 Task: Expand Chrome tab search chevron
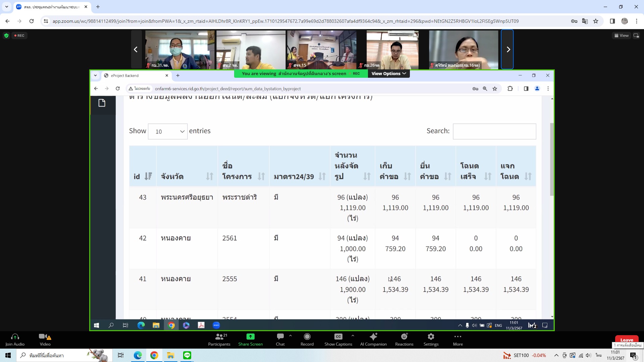6,7
